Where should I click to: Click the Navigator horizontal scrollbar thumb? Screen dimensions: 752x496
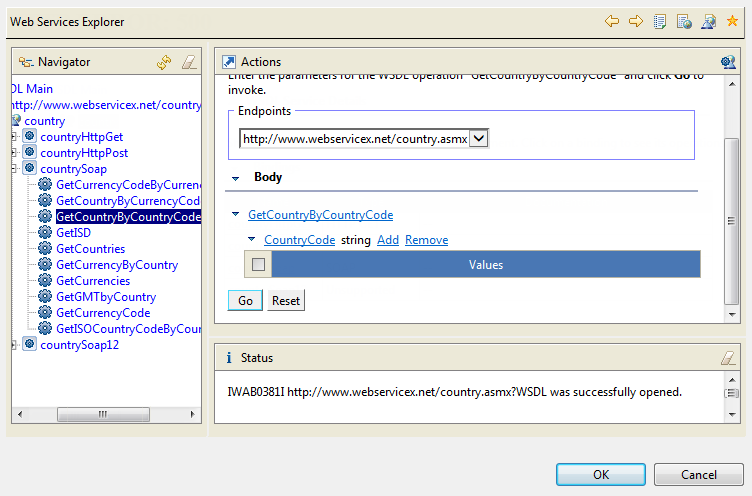coord(102,414)
